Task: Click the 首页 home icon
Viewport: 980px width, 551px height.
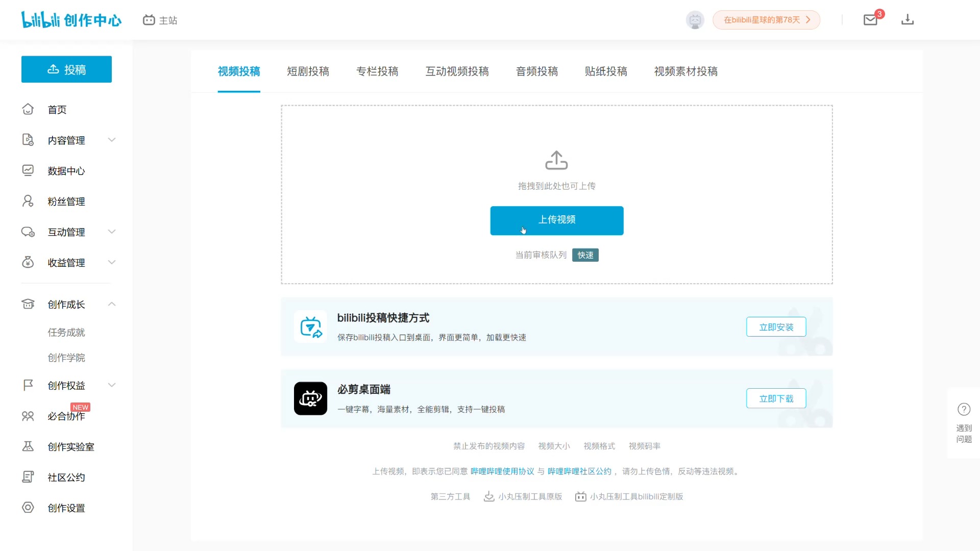Action: pyautogui.click(x=28, y=109)
